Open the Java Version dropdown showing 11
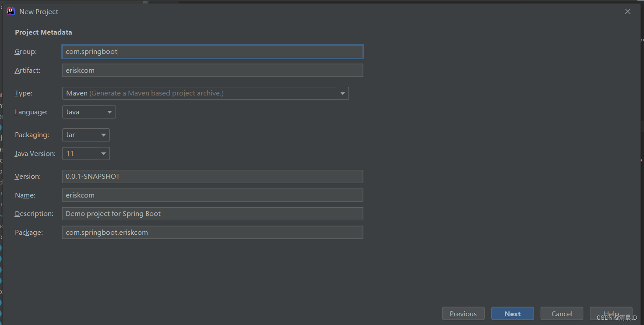The width and height of the screenshot is (644, 325). click(x=85, y=153)
